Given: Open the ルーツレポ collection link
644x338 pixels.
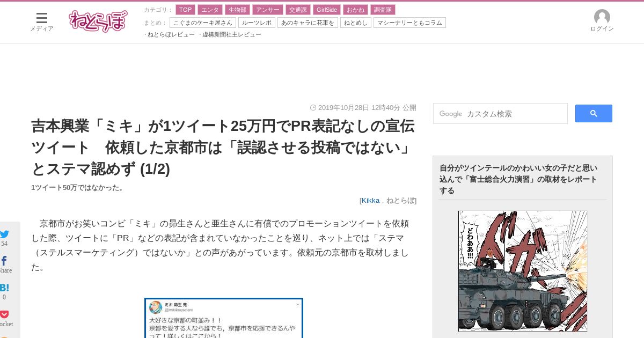Looking at the screenshot, I should (x=257, y=23).
